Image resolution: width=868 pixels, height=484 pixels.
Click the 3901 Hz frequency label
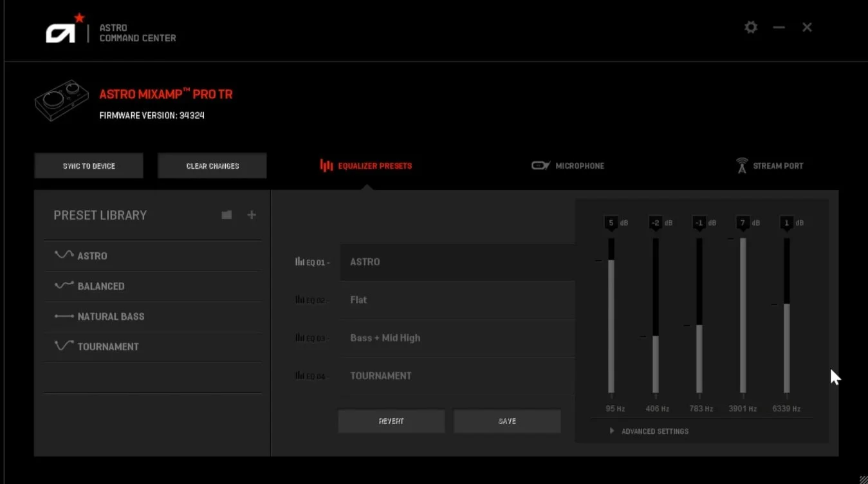pos(743,409)
